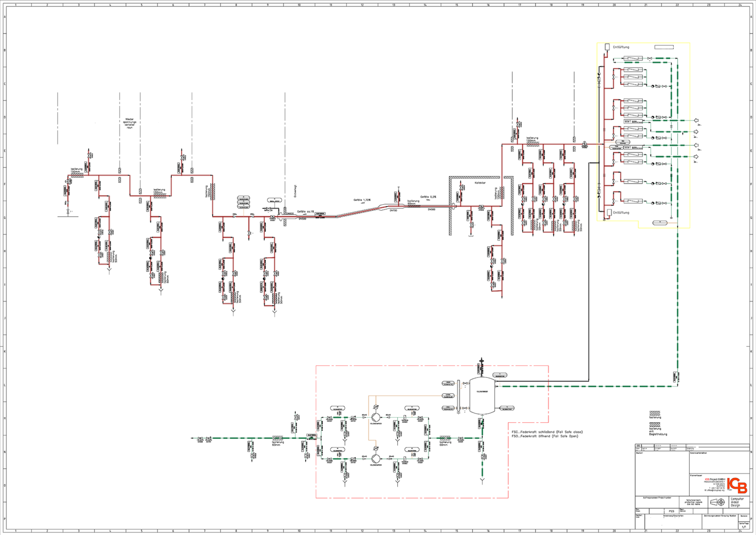The width and height of the screenshot is (756, 535).
Task: Toggle the check valve beside the top pump
Action: [388, 417]
